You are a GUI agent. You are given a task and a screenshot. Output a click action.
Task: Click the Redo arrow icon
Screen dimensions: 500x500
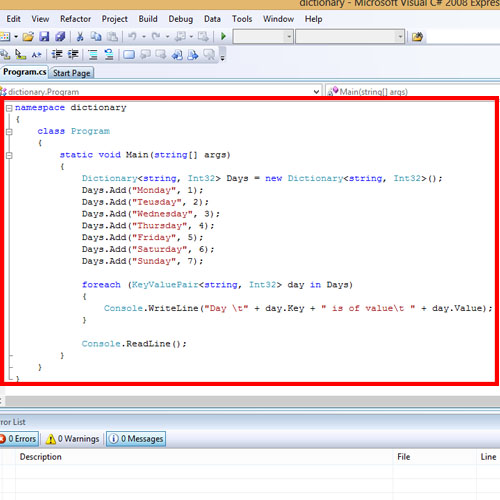tap(156, 36)
